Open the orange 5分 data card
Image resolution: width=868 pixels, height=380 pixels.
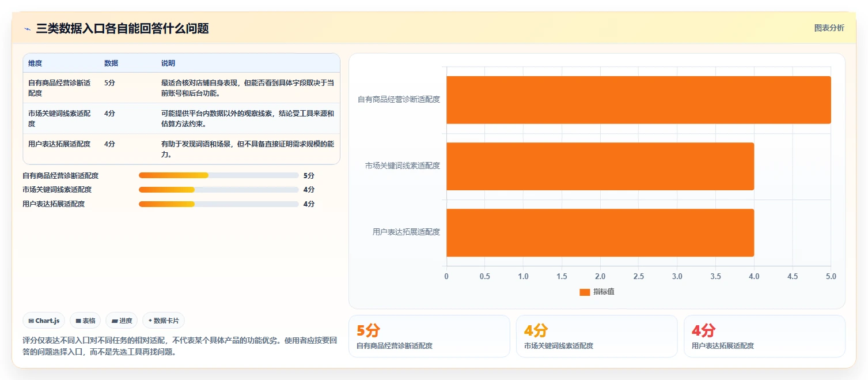coord(429,336)
